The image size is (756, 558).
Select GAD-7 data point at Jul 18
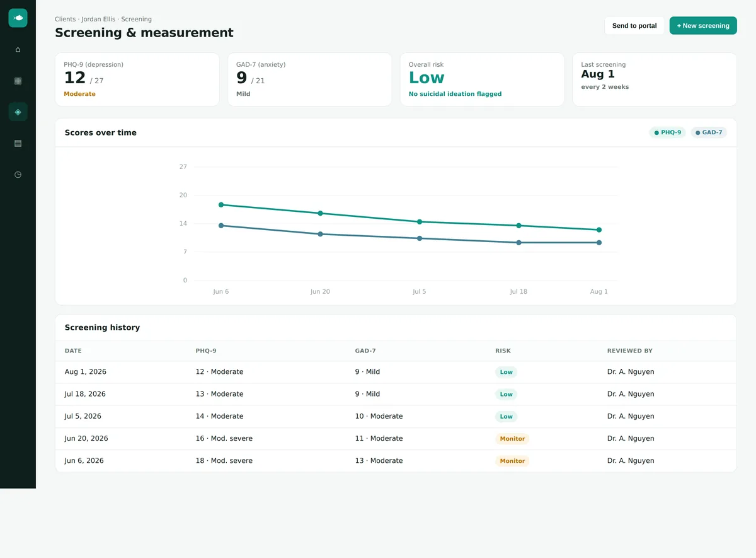(518, 243)
